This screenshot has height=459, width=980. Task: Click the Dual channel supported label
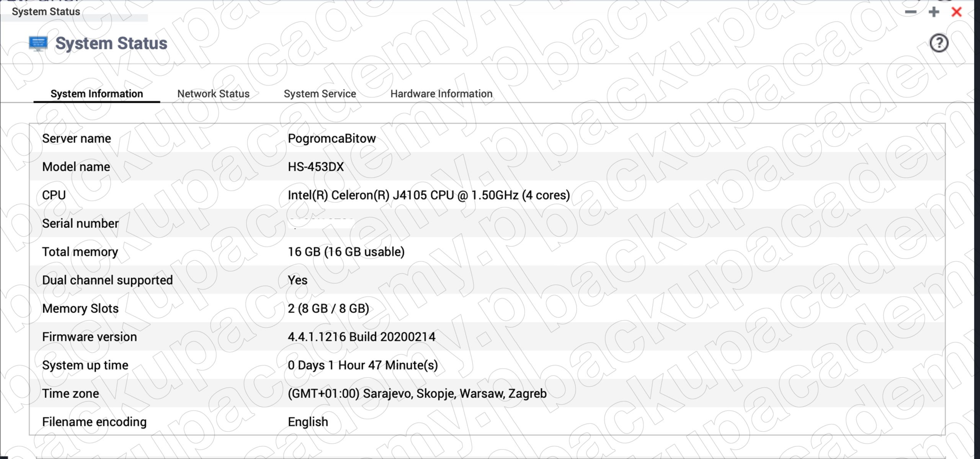click(108, 280)
